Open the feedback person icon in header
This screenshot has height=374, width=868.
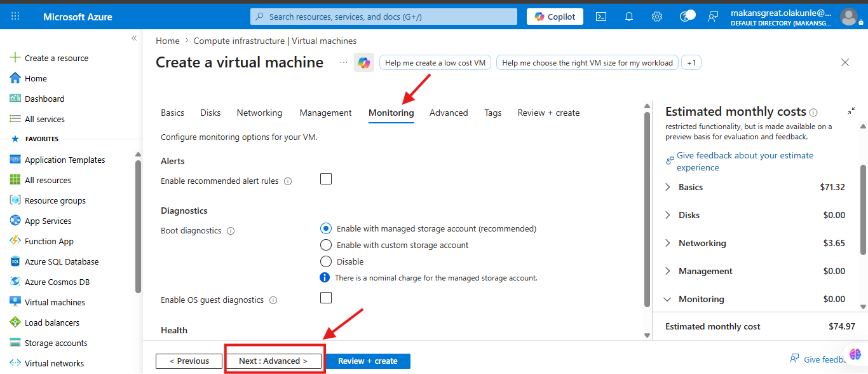click(713, 17)
